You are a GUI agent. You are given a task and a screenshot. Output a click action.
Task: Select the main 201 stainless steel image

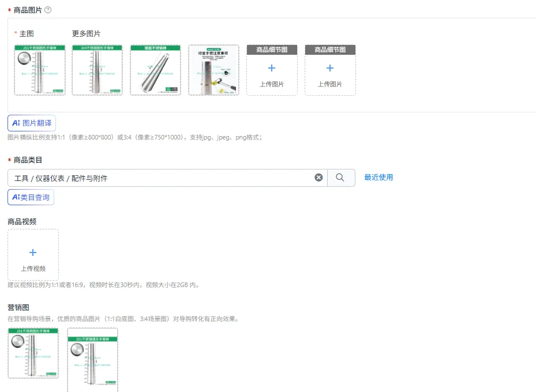40,70
